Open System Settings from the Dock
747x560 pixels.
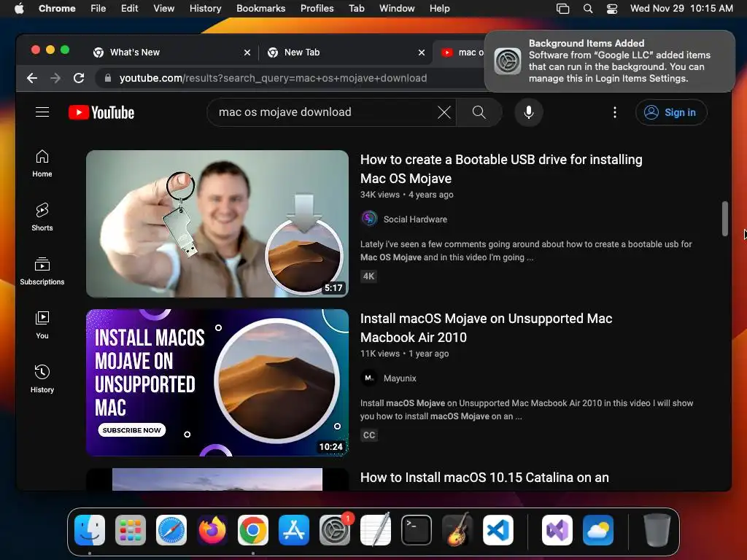pyautogui.click(x=335, y=530)
